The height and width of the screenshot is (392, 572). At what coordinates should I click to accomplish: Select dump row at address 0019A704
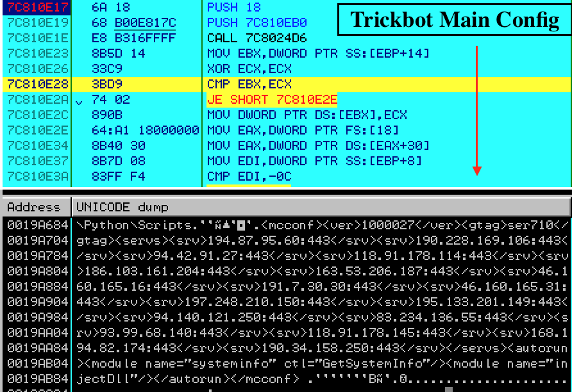[x=287, y=240]
